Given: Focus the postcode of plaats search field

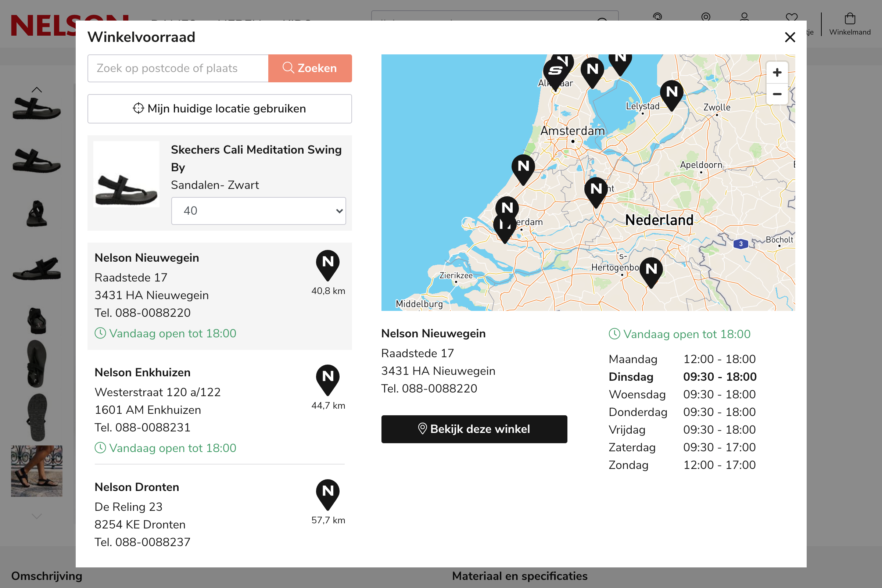Looking at the screenshot, I should 178,68.
